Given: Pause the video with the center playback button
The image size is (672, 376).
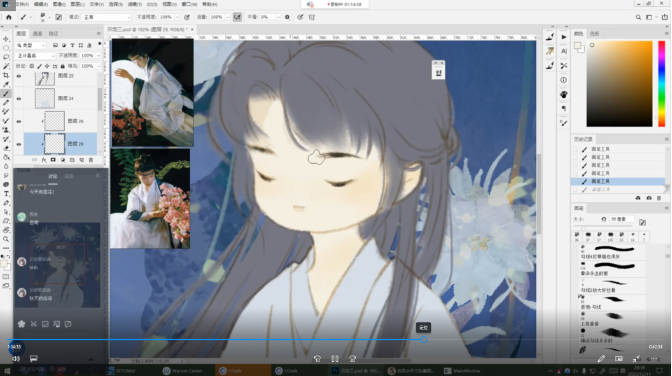Looking at the screenshot, I should coord(335,358).
